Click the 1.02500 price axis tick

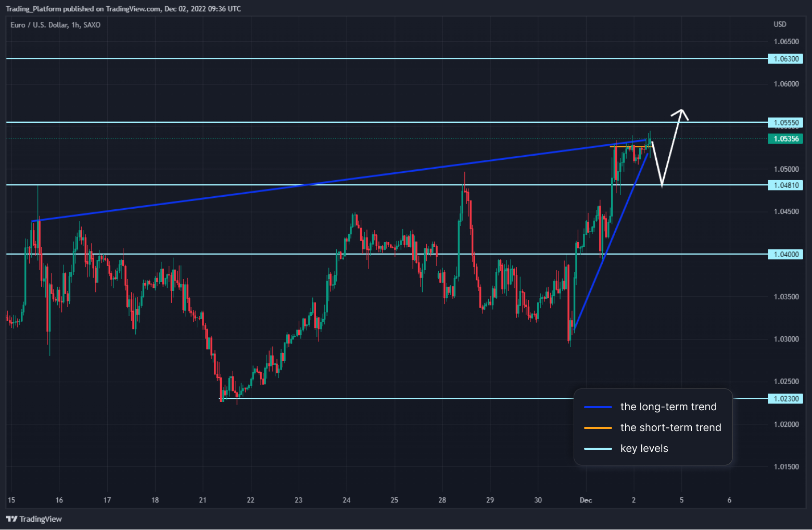[786, 382]
